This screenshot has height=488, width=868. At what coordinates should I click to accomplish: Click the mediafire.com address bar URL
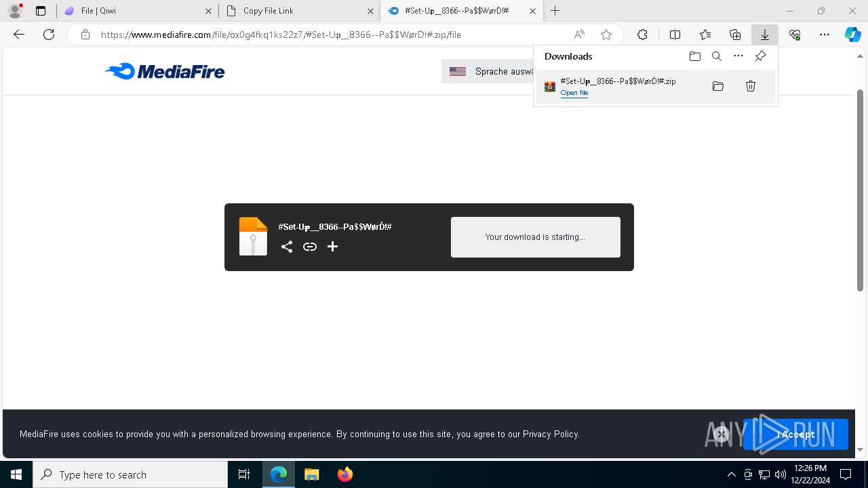click(281, 35)
